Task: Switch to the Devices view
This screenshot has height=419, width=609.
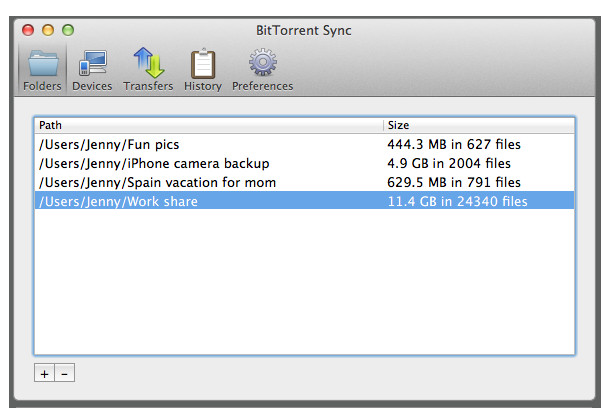Action: 92,69
